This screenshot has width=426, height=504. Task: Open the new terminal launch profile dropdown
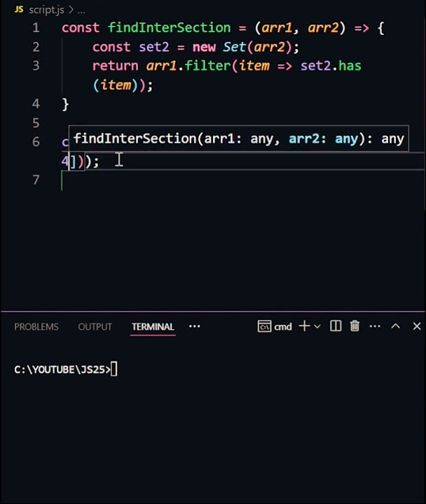[317, 326]
